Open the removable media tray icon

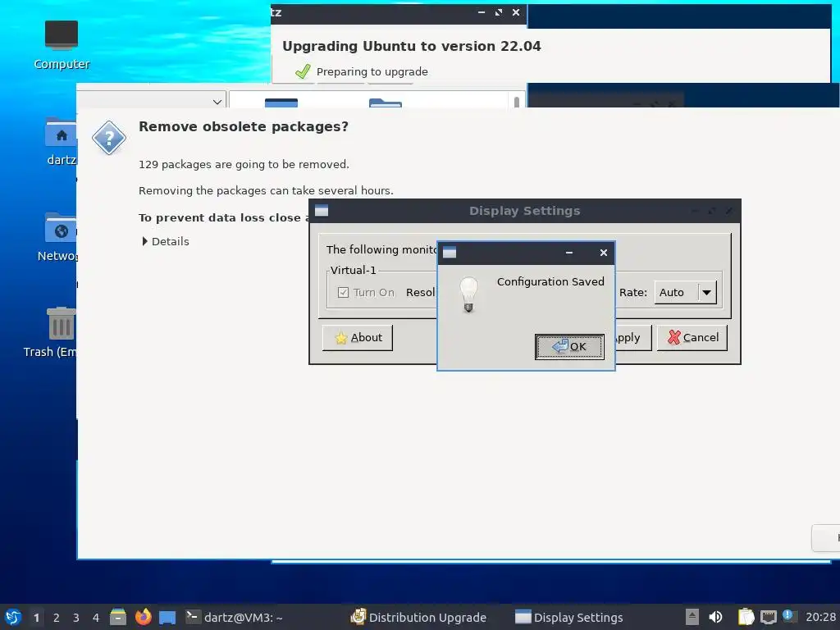coord(692,617)
